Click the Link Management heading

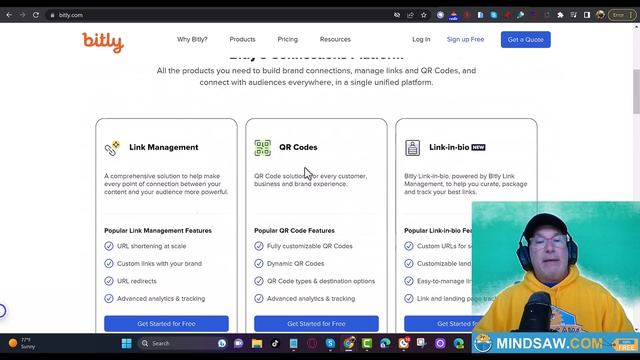164,147
